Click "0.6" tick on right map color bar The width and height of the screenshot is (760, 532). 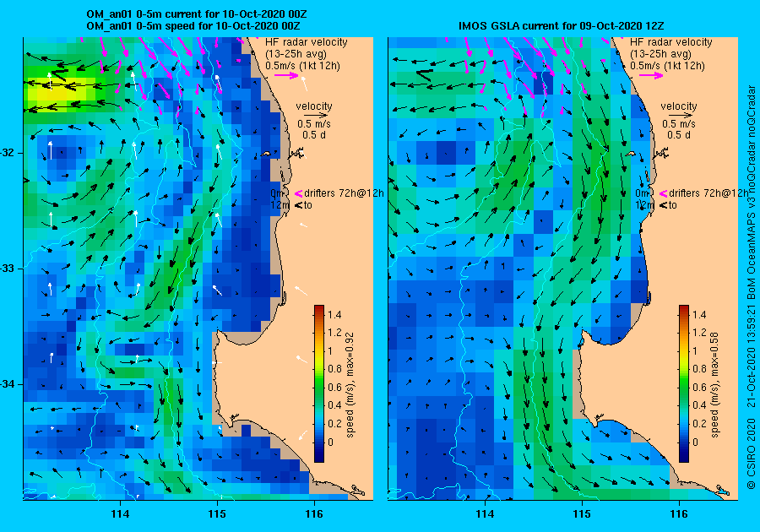(x=699, y=387)
